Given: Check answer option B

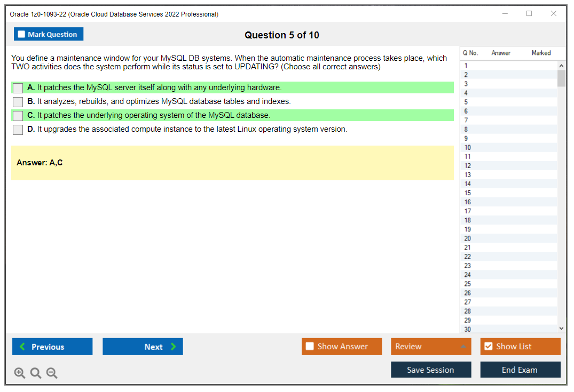Looking at the screenshot, I should [x=18, y=101].
